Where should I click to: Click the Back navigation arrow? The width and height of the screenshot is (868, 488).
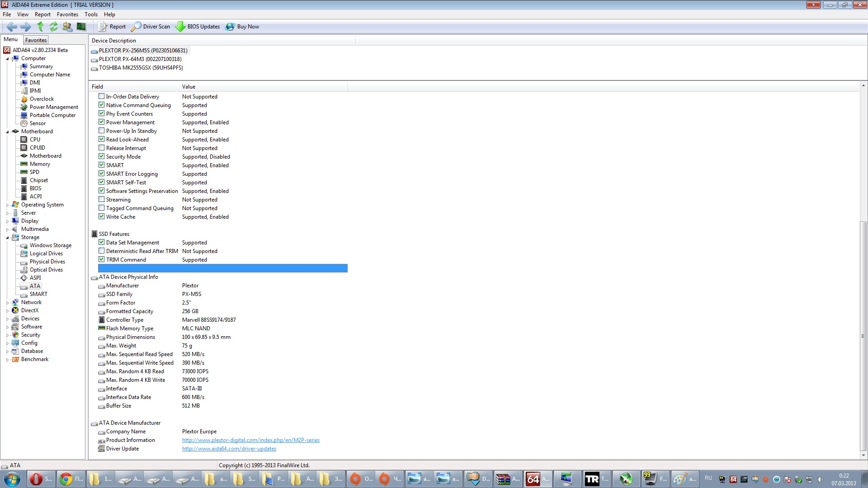[12, 27]
